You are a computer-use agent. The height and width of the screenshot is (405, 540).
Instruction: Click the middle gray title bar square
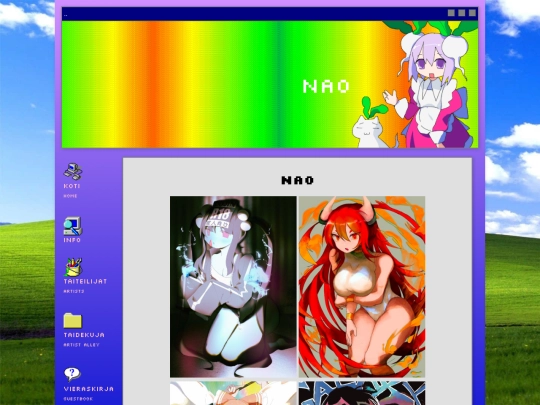[462, 13]
